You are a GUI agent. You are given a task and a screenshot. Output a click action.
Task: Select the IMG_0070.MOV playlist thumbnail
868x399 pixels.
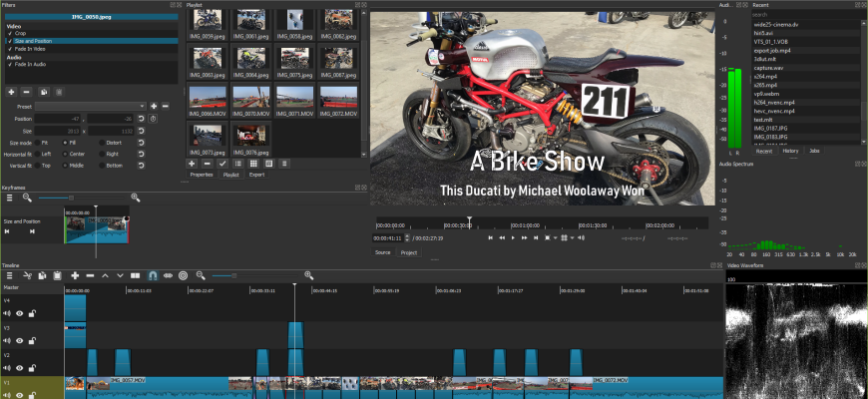(x=250, y=100)
